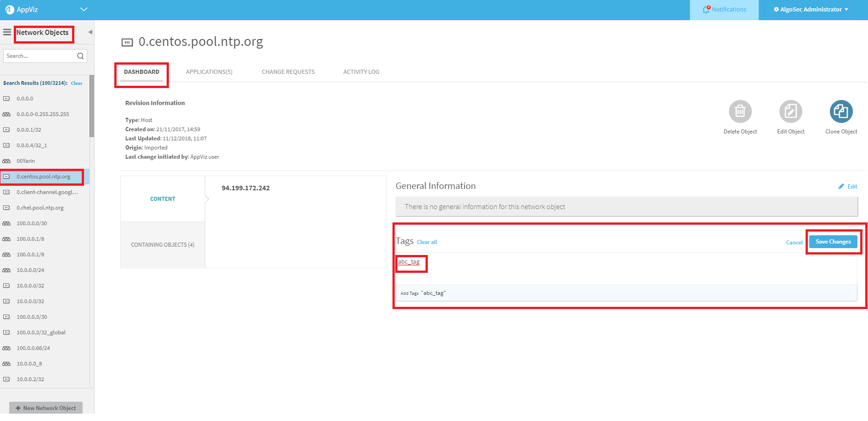Open the hamburger menu beside Network Objects
868x421 pixels.
(x=7, y=33)
